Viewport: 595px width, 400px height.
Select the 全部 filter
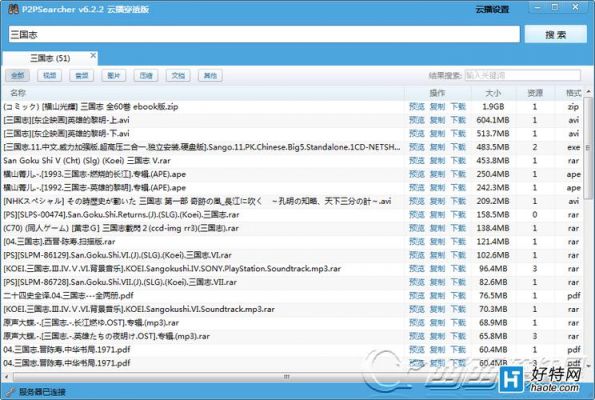[x=17, y=76]
